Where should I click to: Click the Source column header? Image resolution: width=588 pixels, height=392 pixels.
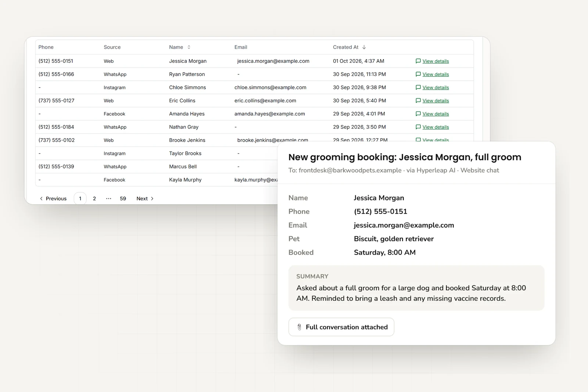click(112, 47)
